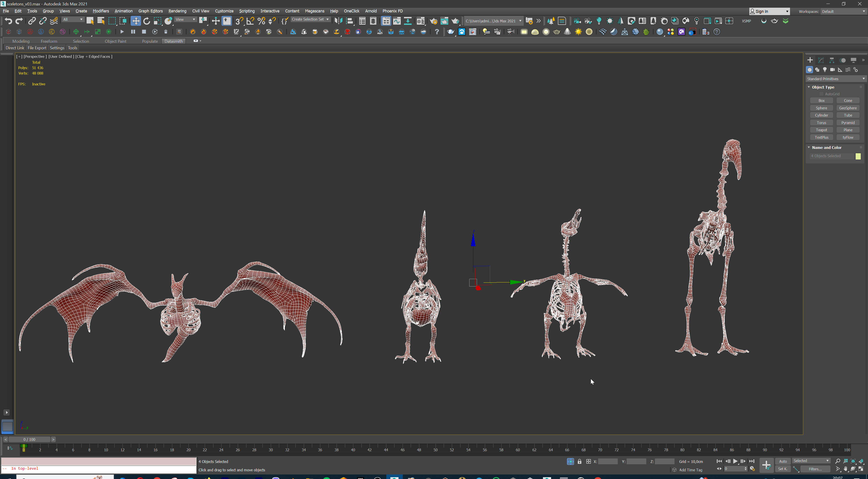Screen dimensions: 868x479
Task: Click the GeoSphere object type button
Action: point(848,108)
